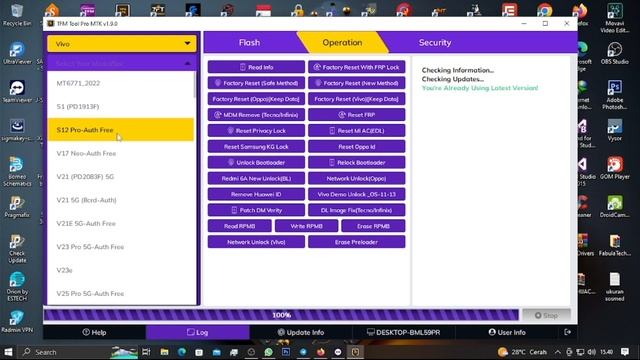
Task: Click Factory Reset (New Method)
Action: [x=357, y=83]
